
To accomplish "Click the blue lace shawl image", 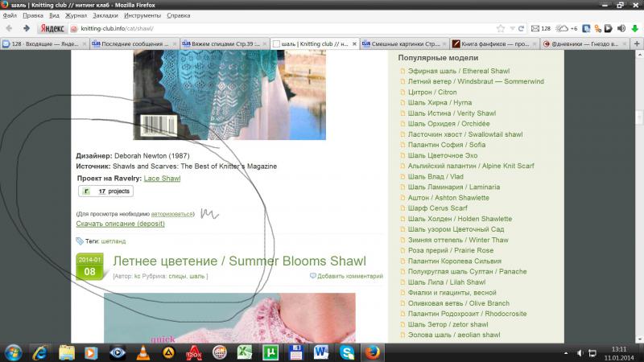I will click(x=229, y=95).
